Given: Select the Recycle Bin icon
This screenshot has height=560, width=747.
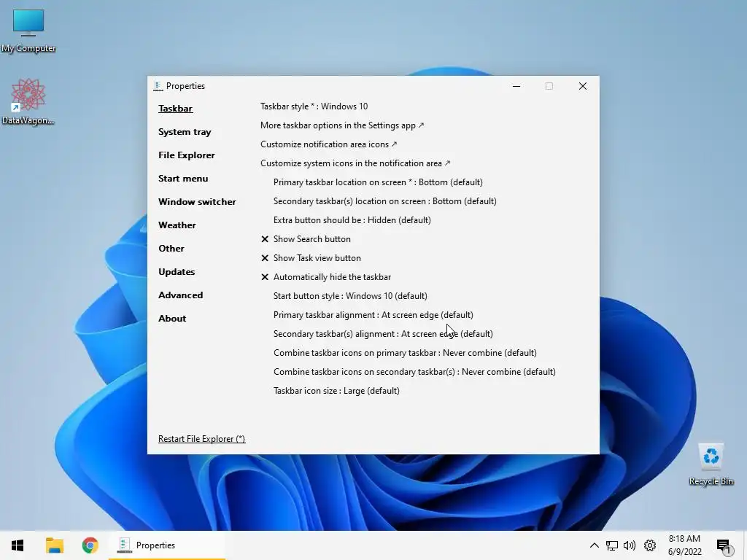Looking at the screenshot, I should click(711, 464).
